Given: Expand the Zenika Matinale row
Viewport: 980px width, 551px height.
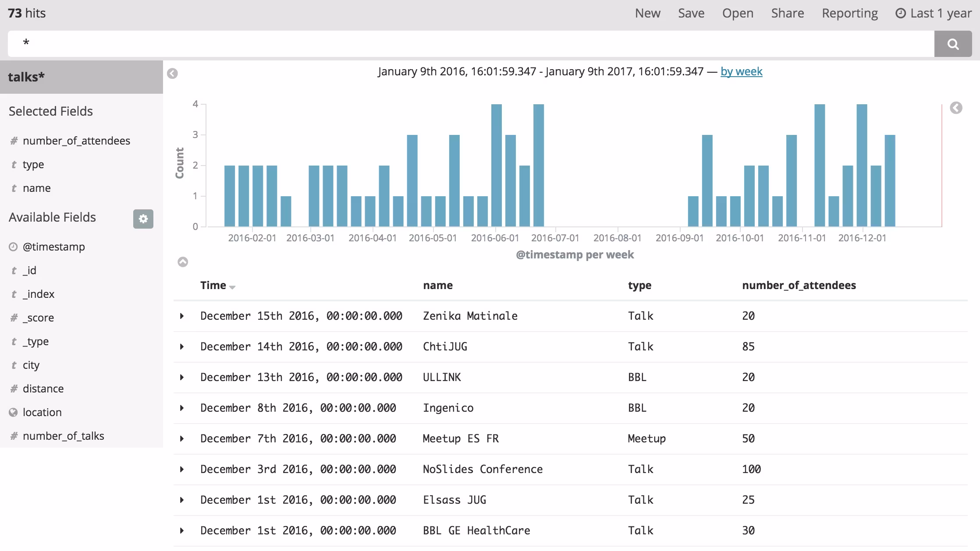Looking at the screenshot, I should (182, 316).
